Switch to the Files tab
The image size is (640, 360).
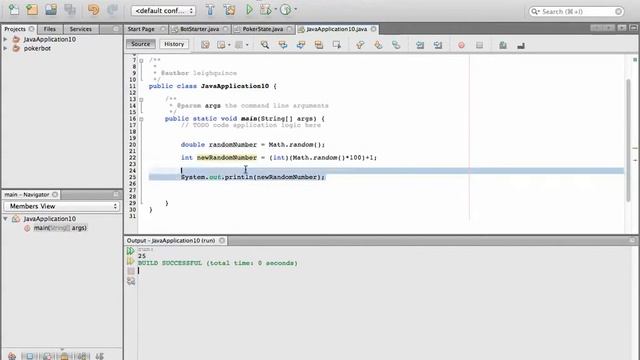pyautogui.click(x=49, y=29)
